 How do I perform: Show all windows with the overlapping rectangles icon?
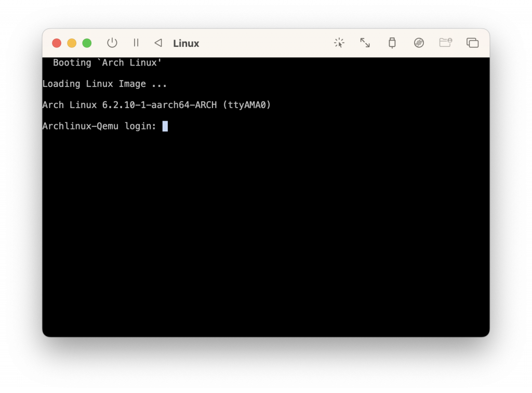(472, 43)
